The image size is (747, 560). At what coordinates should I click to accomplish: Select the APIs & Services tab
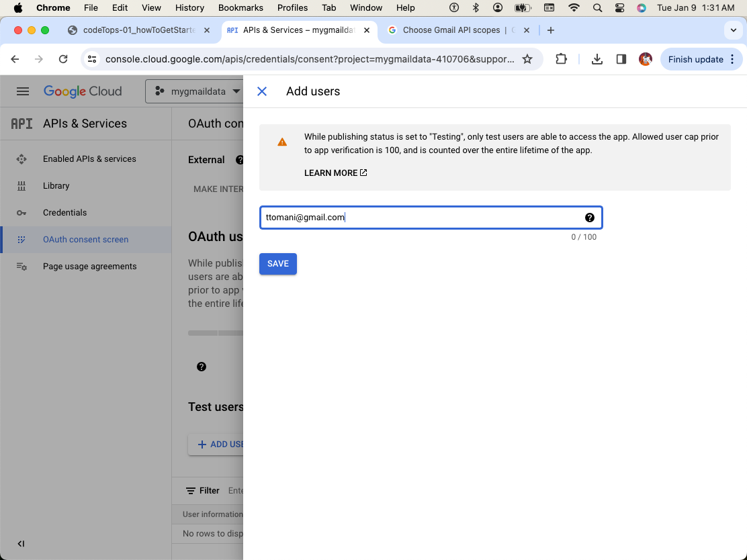[298, 30]
